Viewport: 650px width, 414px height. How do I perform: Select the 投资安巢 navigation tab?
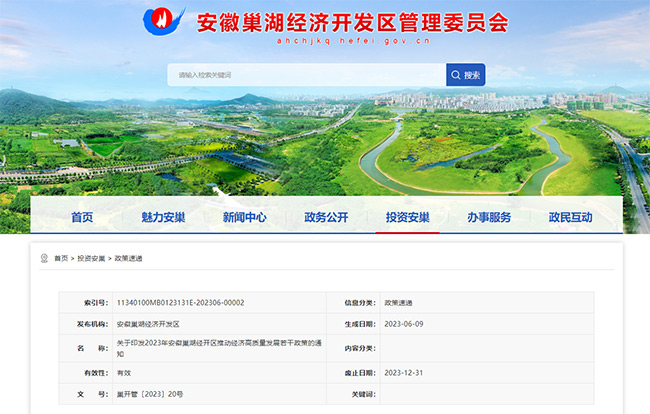click(x=407, y=217)
